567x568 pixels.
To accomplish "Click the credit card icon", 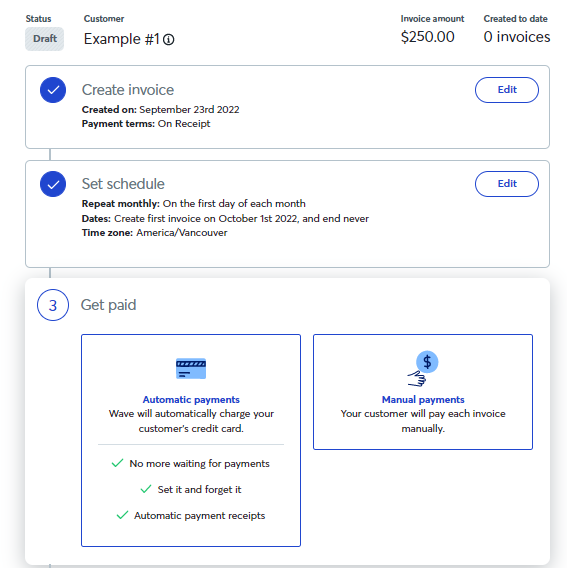I will click(x=191, y=368).
